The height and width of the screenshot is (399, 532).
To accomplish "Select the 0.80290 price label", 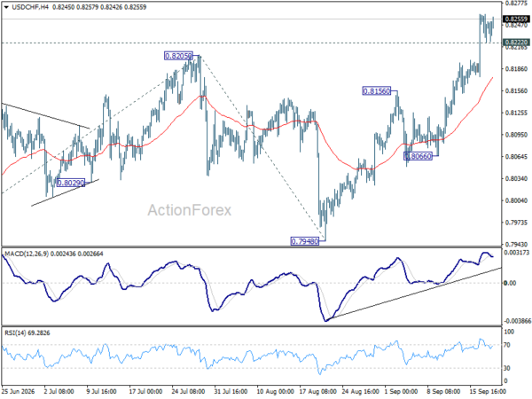I will (x=71, y=183).
